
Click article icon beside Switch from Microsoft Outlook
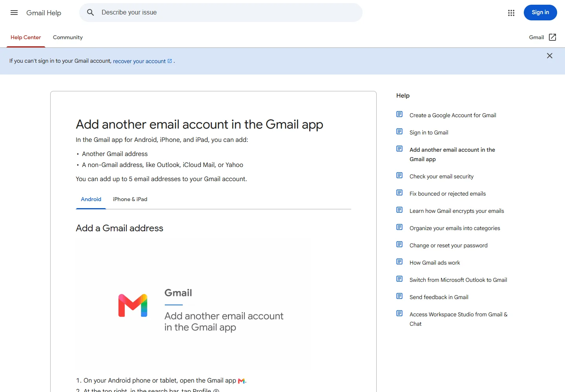tap(399, 279)
